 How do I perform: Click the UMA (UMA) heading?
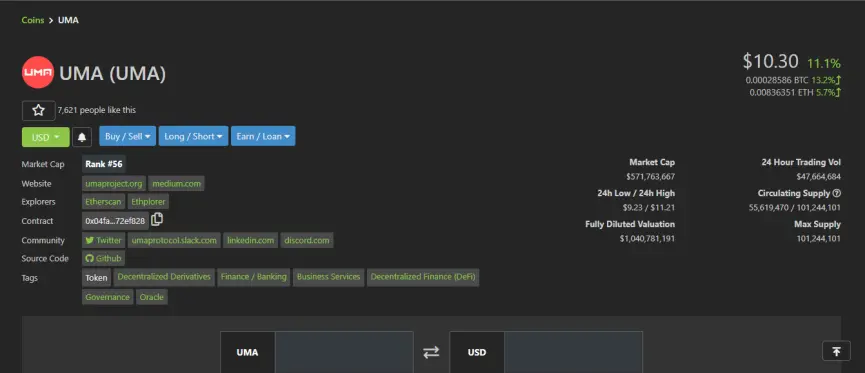coord(113,73)
